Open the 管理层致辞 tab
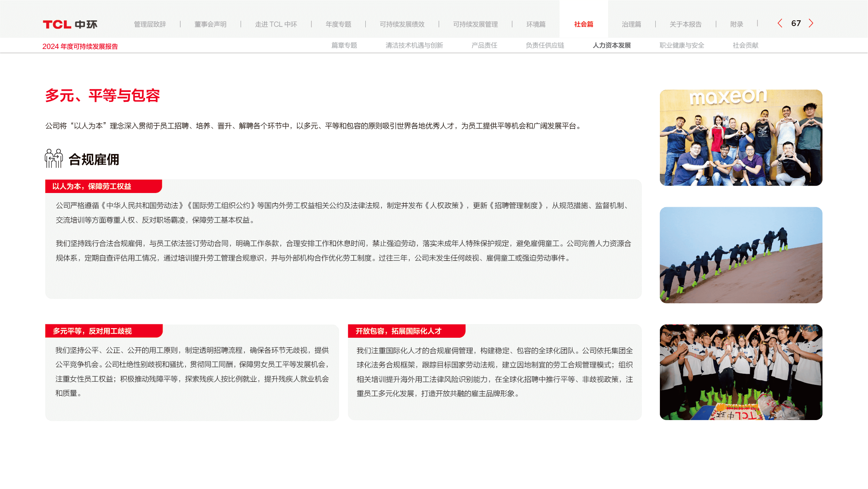Viewport: 868px width, 489px height. tap(150, 25)
